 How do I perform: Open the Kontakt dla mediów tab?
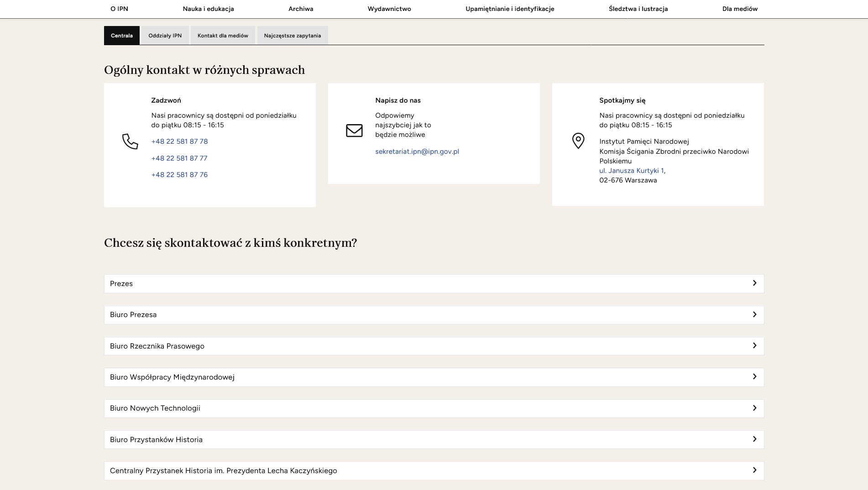pyautogui.click(x=223, y=36)
